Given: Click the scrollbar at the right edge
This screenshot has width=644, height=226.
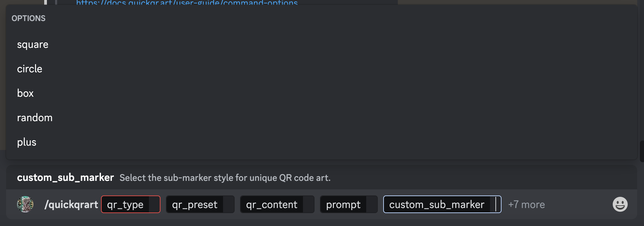Looking at the screenshot, I should [642, 151].
